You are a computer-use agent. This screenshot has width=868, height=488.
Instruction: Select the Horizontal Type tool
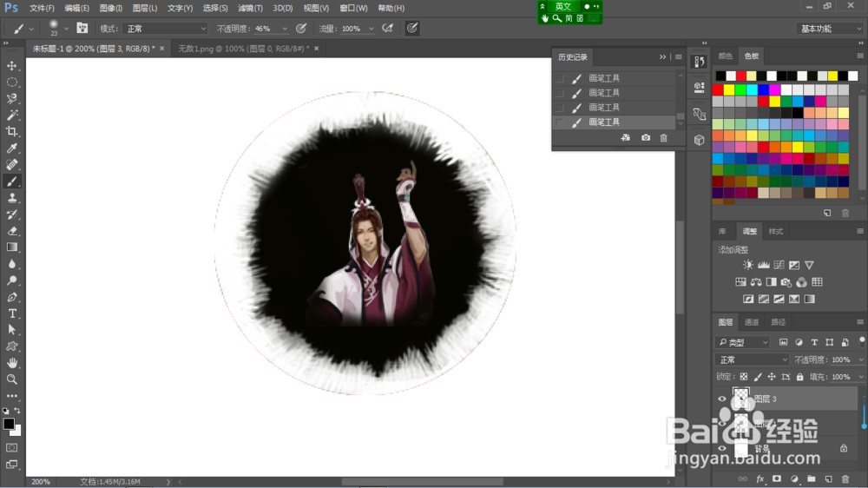click(x=11, y=313)
